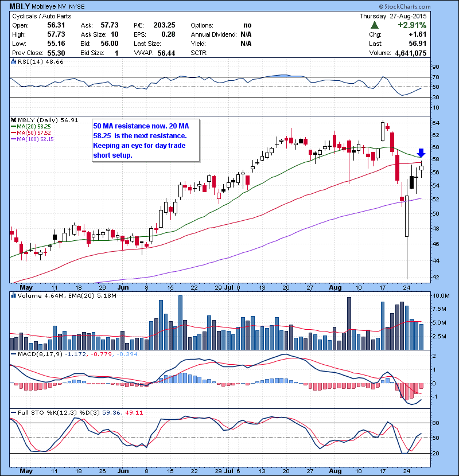The height and width of the screenshot is (476, 459).
Task: Click the High price value 57.73
Action: tap(56, 34)
